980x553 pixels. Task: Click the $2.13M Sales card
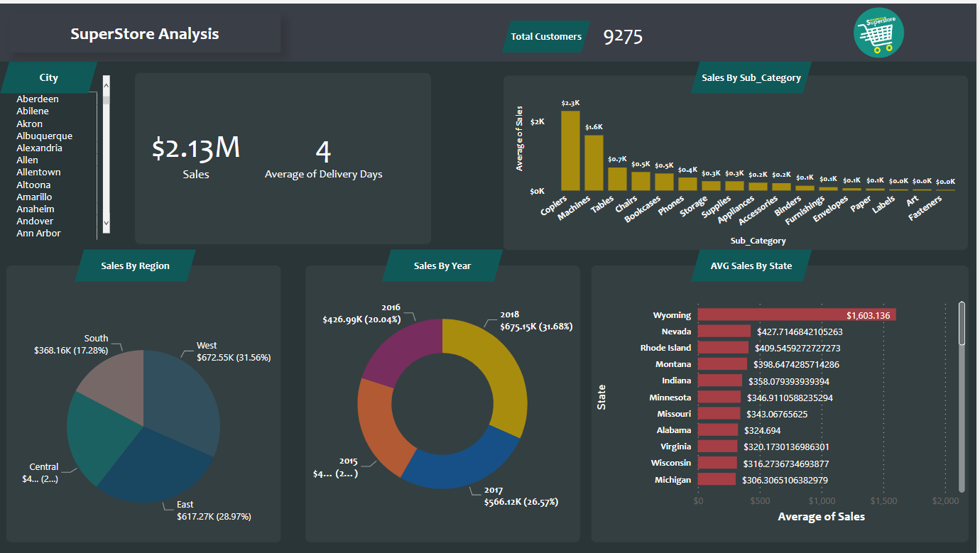196,156
